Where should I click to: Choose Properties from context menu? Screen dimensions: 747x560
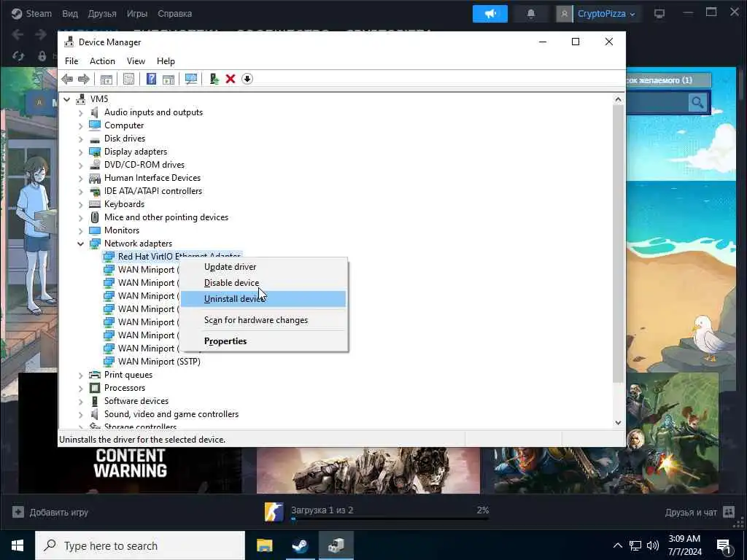[263, 341]
